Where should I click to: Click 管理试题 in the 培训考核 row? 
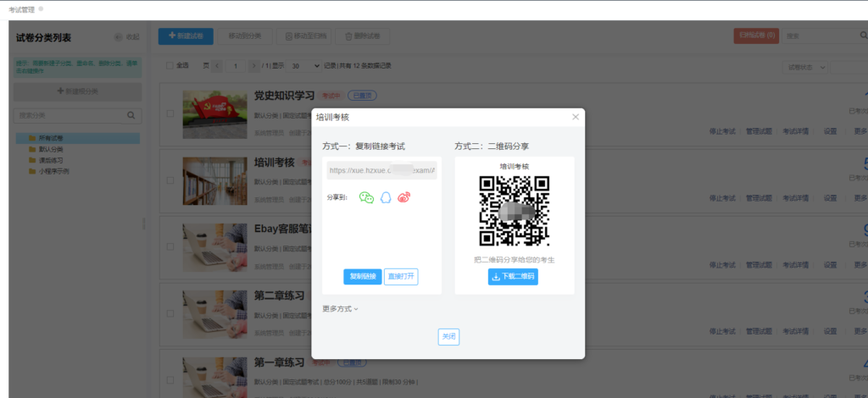[x=759, y=198]
